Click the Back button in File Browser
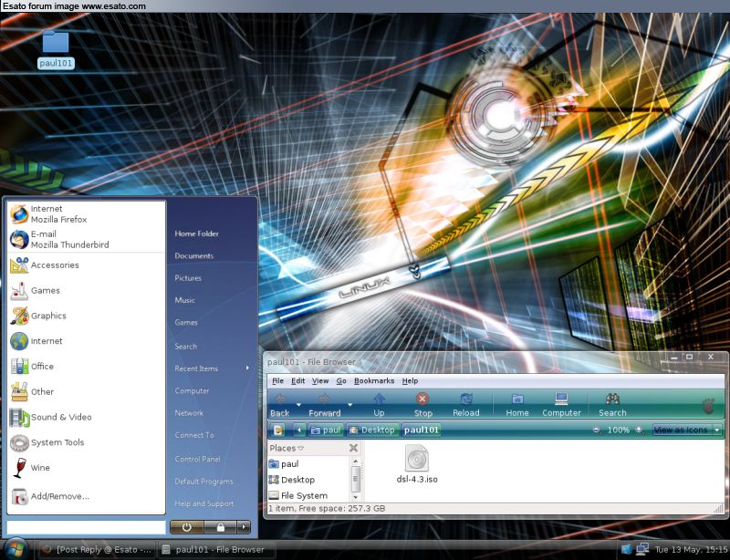This screenshot has width=730, height=560. point(280,405)
